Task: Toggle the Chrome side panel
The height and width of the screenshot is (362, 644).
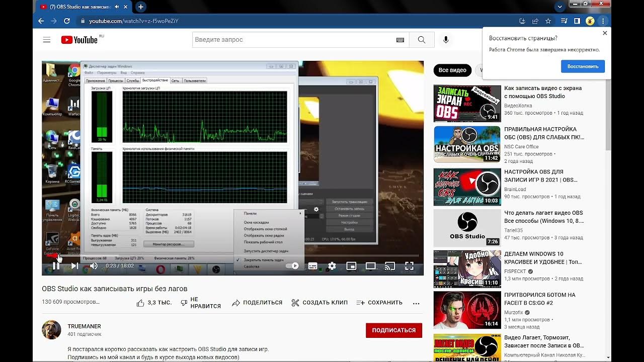Action: (x=577, y=21)
